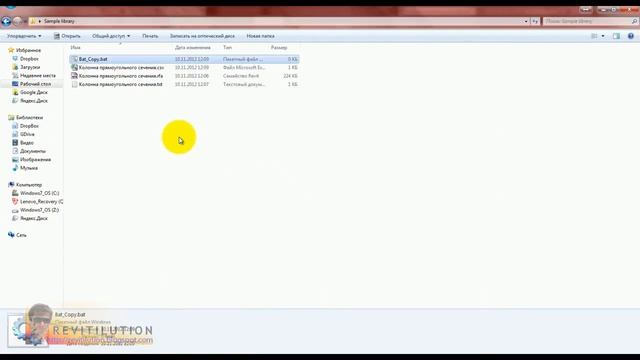Expand the recent pages arrow beside the navigation arrows
This screenshot has width=640, height=360.
[24, 21]
